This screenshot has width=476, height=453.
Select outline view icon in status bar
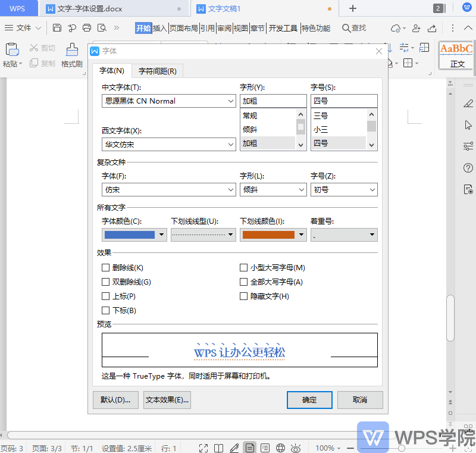pyautogui.click(x=265, y=448)
